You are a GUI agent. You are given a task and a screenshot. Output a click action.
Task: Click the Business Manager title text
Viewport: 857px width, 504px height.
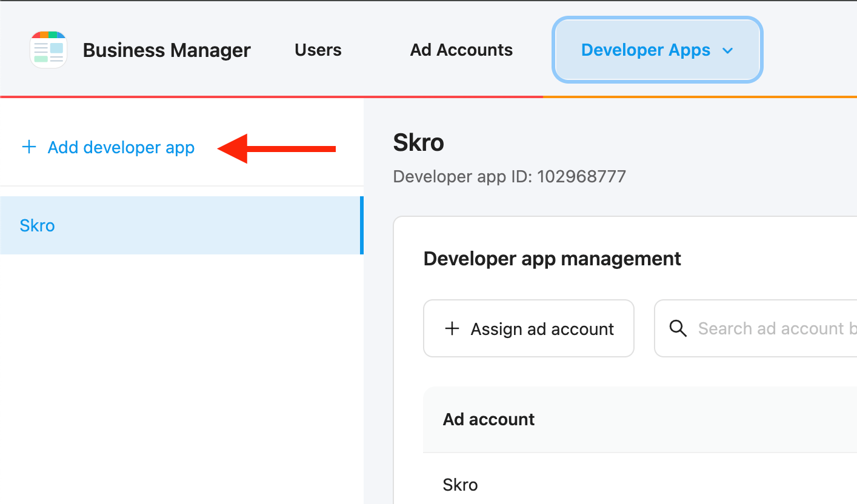167,50
